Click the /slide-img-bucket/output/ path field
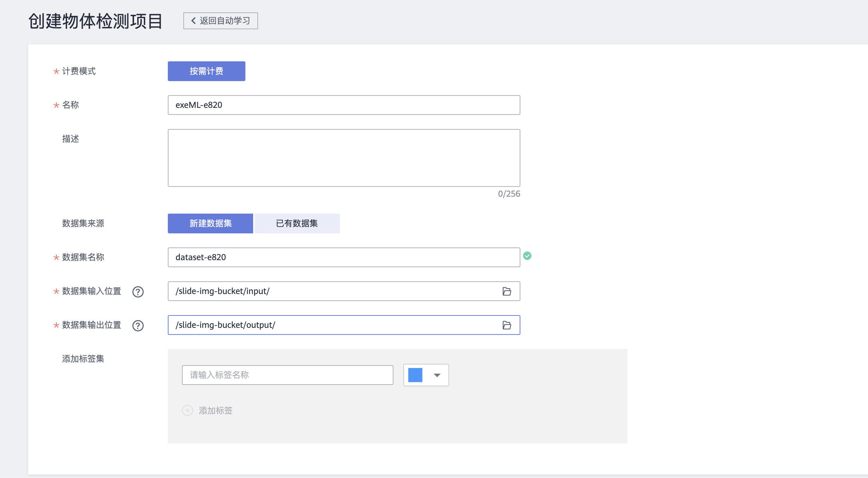868x478 pixels. click(331, 325)
